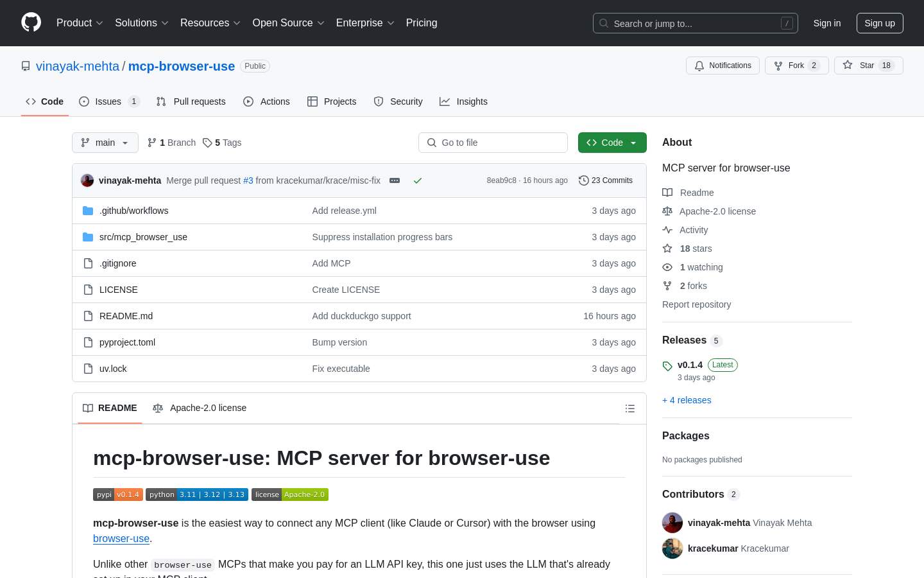Open the Pricing page
This screenshot has height=578, width=924.
tap(422, 23)
